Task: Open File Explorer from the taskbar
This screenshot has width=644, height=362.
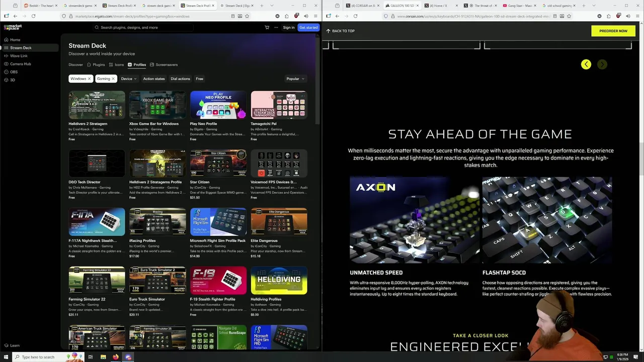Action: coord(103,357)
